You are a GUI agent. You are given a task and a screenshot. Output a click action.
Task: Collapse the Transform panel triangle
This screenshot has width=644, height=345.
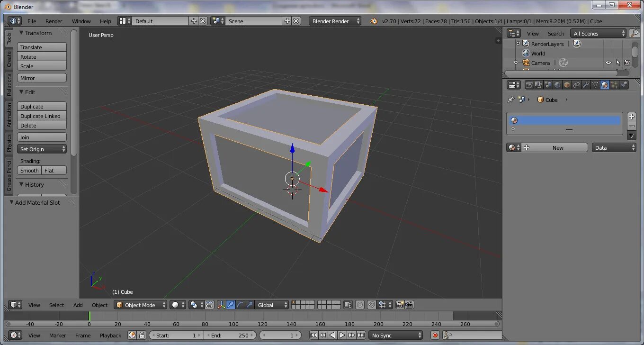point(21,33)
